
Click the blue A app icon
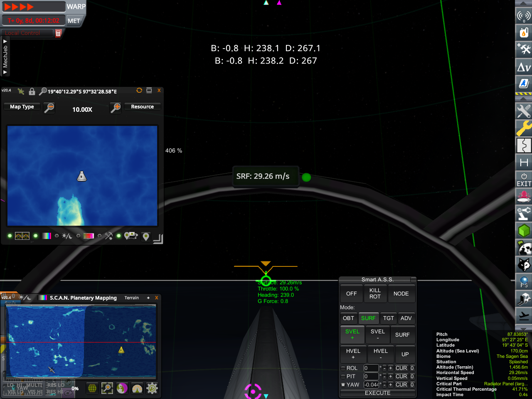(524, 83)
